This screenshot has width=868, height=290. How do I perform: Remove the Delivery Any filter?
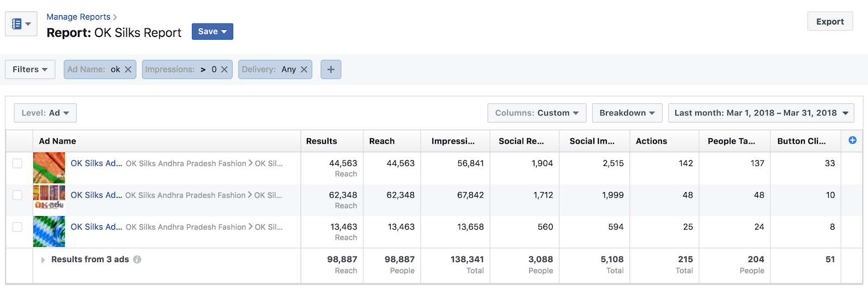[x=304, y=70]
